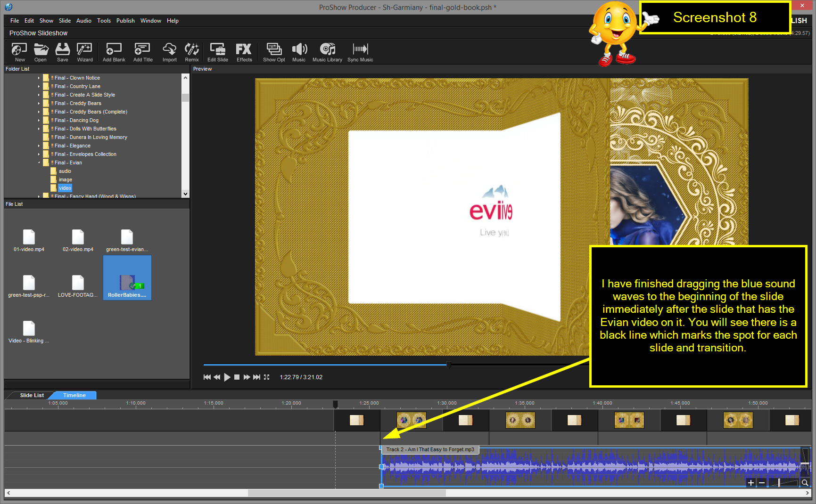Select the Timeline tab
816x504 pixels.
click(74, 395)
